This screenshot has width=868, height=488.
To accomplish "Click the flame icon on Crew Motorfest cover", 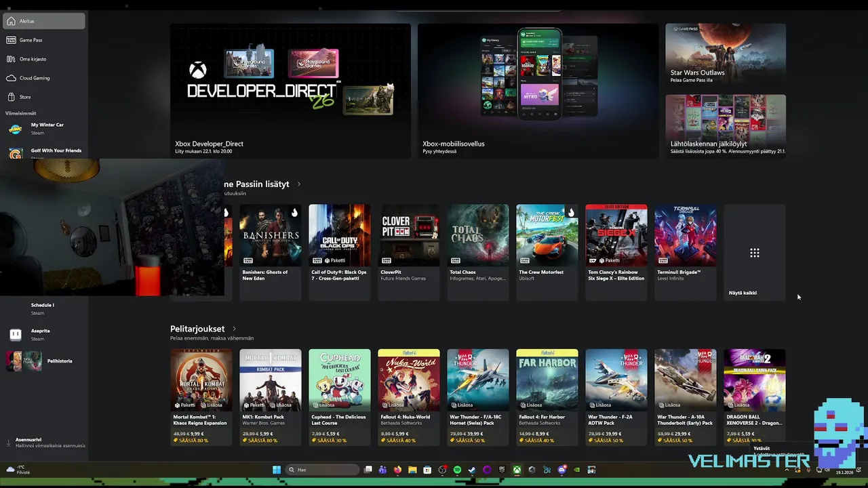I will click(571, 213).
